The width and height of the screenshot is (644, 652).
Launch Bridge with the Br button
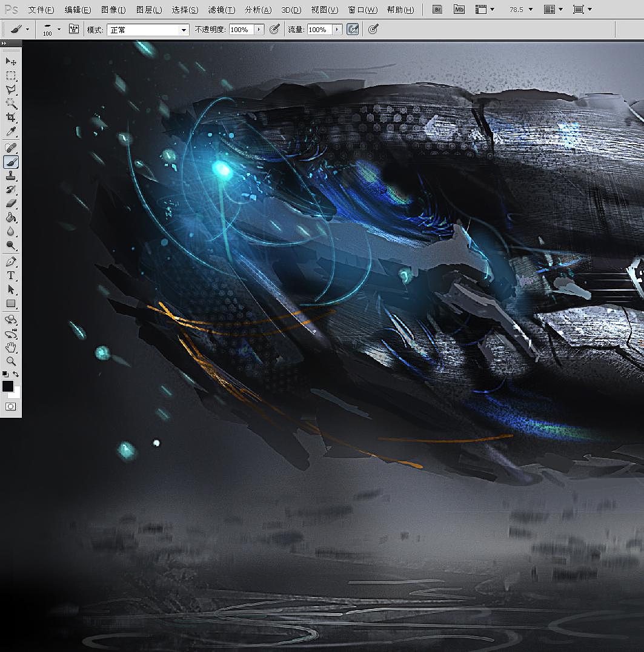click(x=438, y=10)
